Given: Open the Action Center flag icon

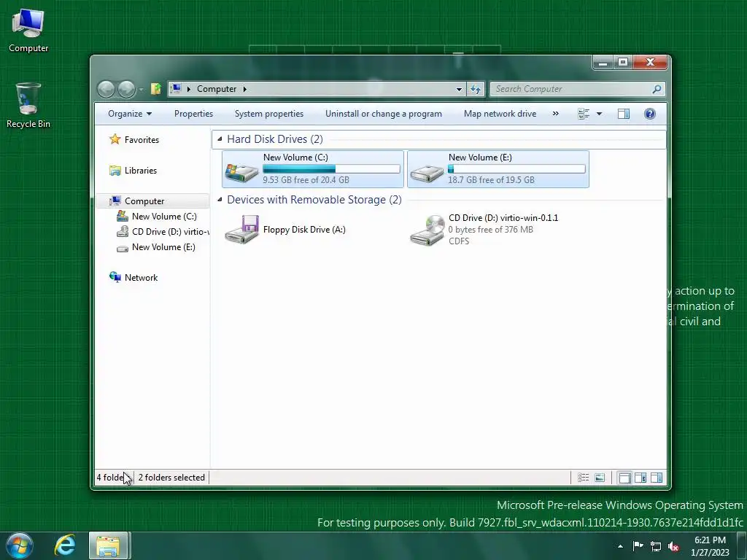Looking at the screenshot, I should click(638, 545).
